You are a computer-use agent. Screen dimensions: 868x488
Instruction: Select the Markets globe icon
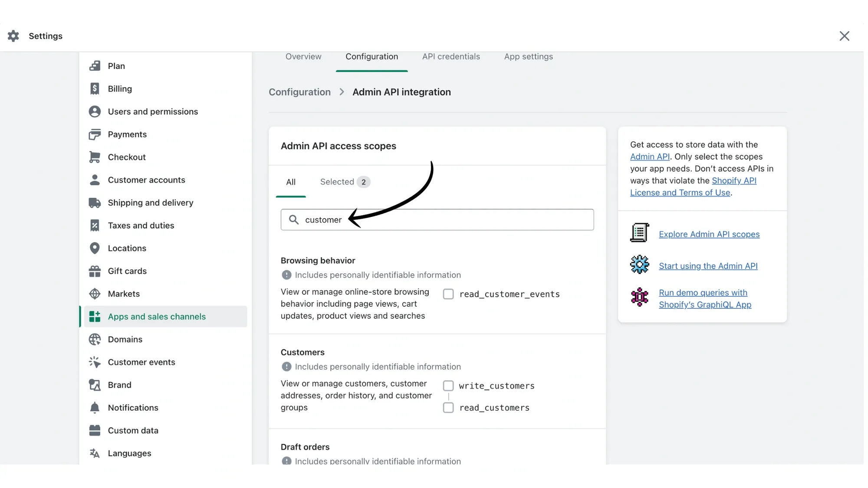click(x=95, y=294)
